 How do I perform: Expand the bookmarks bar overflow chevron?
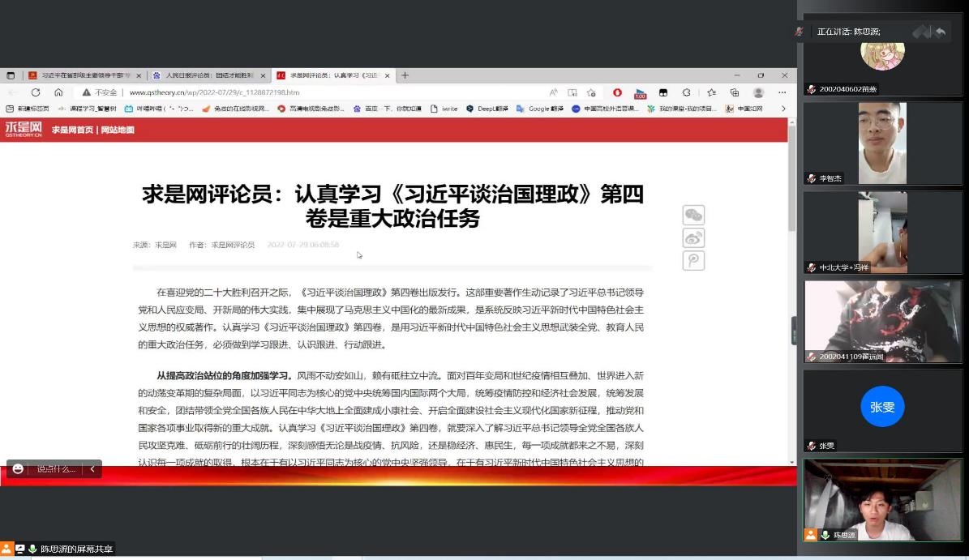[782, 109]
